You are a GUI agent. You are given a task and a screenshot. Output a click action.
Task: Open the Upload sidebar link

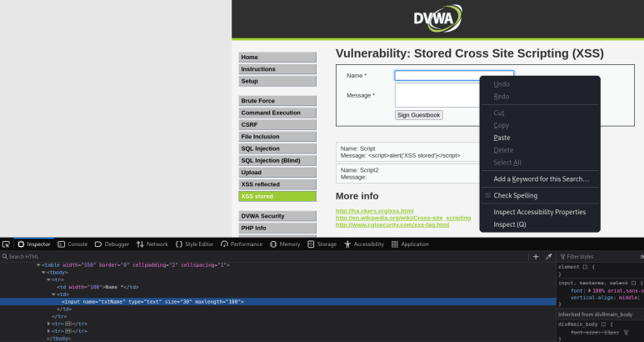277,172
